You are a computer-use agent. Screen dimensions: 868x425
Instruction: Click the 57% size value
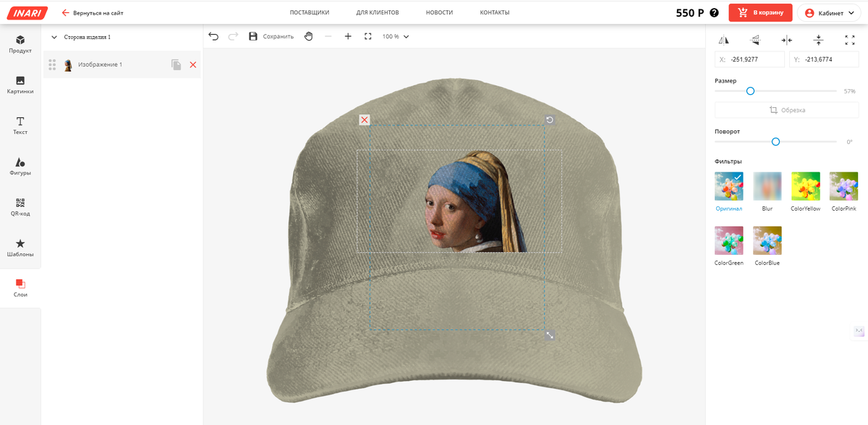849,91
